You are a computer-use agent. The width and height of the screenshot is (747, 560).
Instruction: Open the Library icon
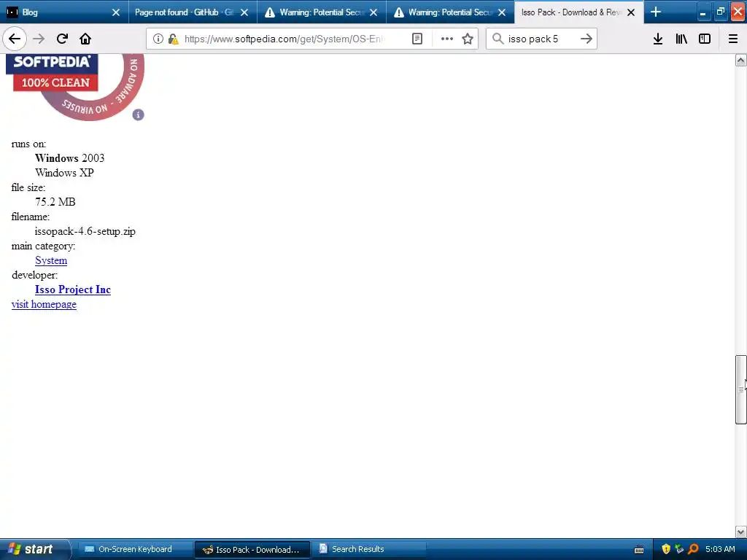pos(681,39)
